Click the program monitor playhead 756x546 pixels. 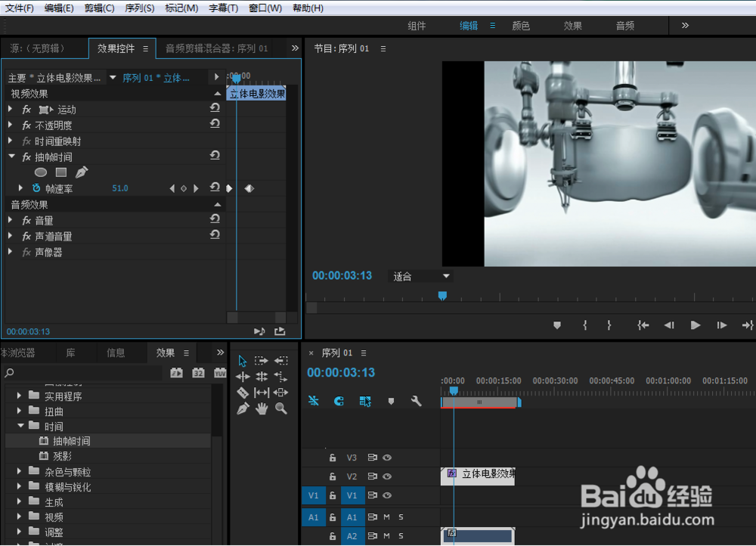[x=442, y=295]
